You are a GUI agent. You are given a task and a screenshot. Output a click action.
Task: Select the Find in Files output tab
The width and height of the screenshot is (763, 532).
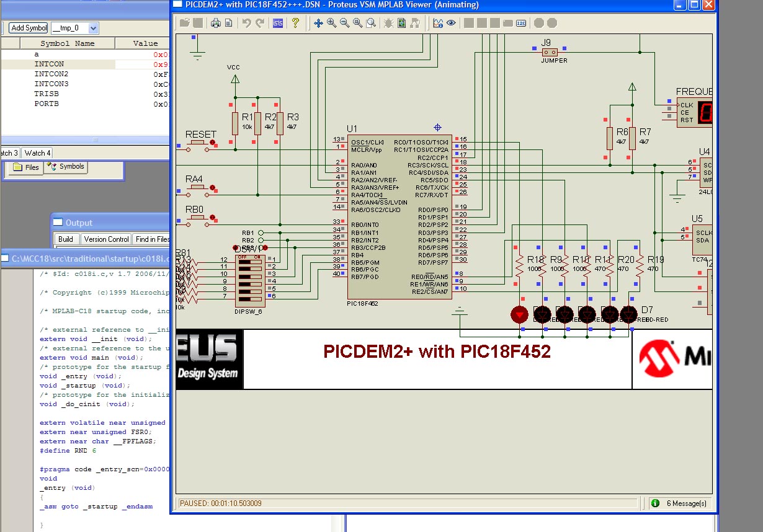pyautogui.click(x=151, y=239)
